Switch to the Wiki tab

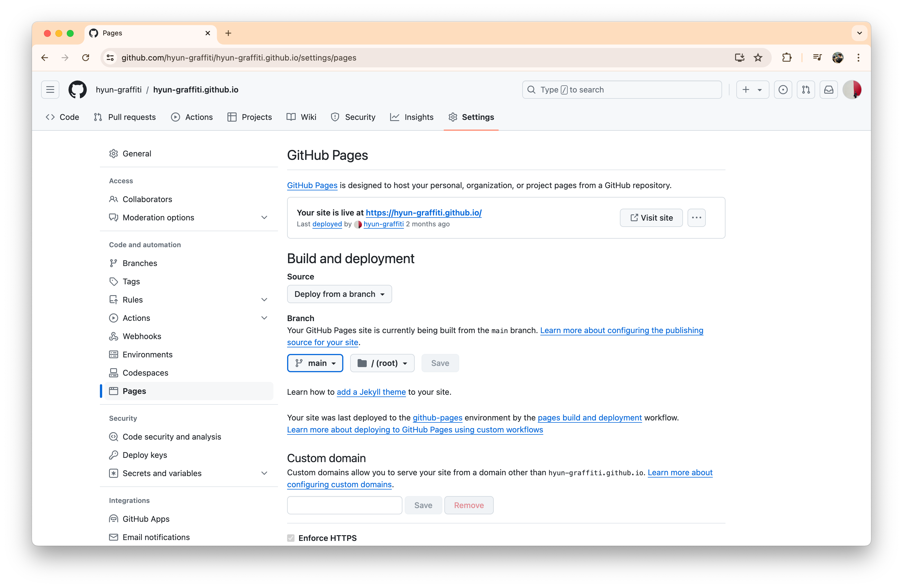pos(301,117)
